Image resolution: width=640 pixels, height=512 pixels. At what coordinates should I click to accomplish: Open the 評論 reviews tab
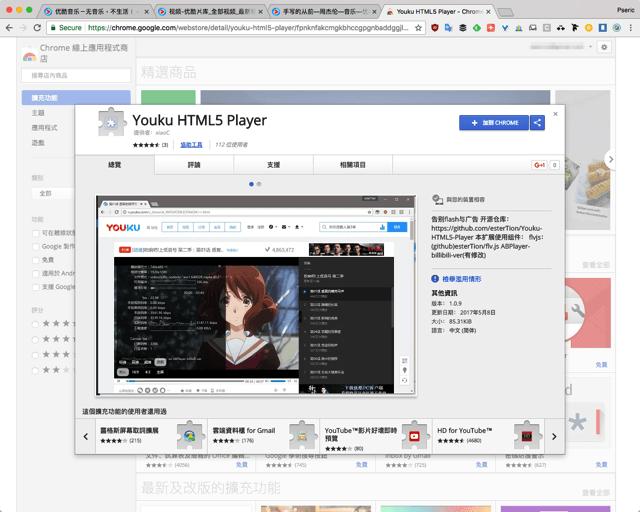pyautogui.click(x=194, y=165)
